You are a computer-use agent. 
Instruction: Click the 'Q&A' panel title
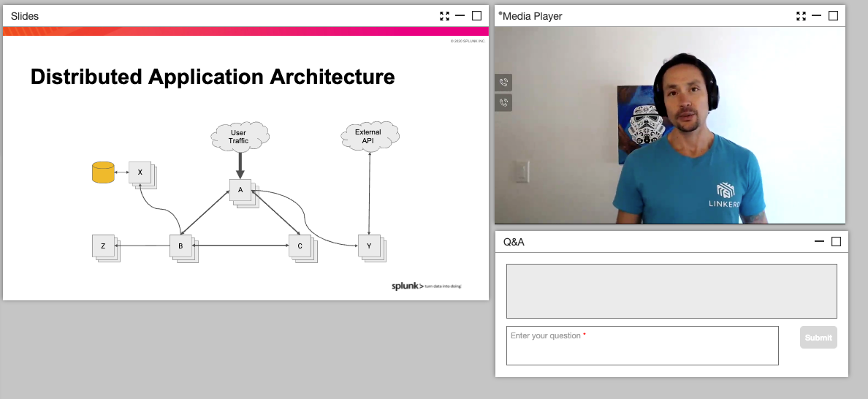(514, 242)
